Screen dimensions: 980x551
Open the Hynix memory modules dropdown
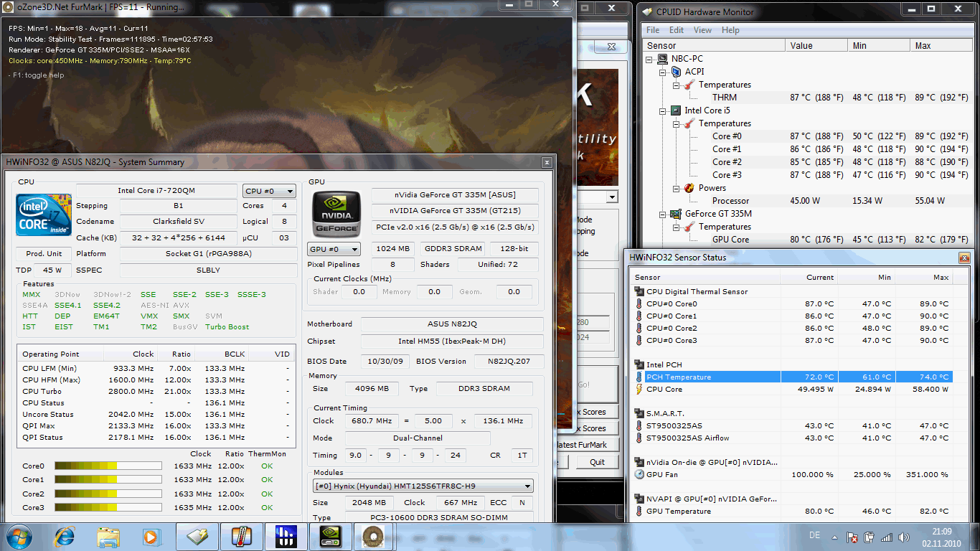click(423, 486)
